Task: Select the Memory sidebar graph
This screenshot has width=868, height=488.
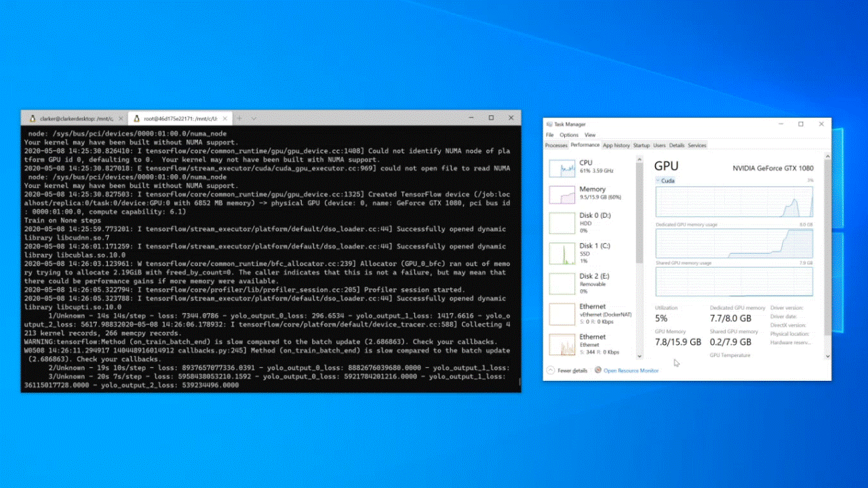Action: [561, 195]
